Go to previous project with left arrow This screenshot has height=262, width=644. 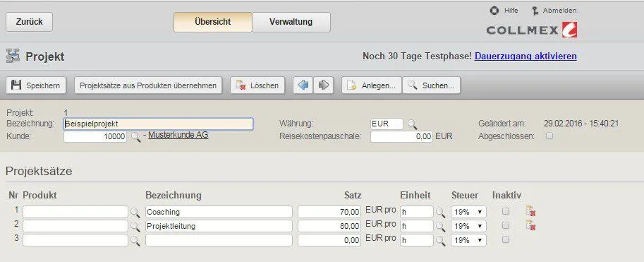303,85
